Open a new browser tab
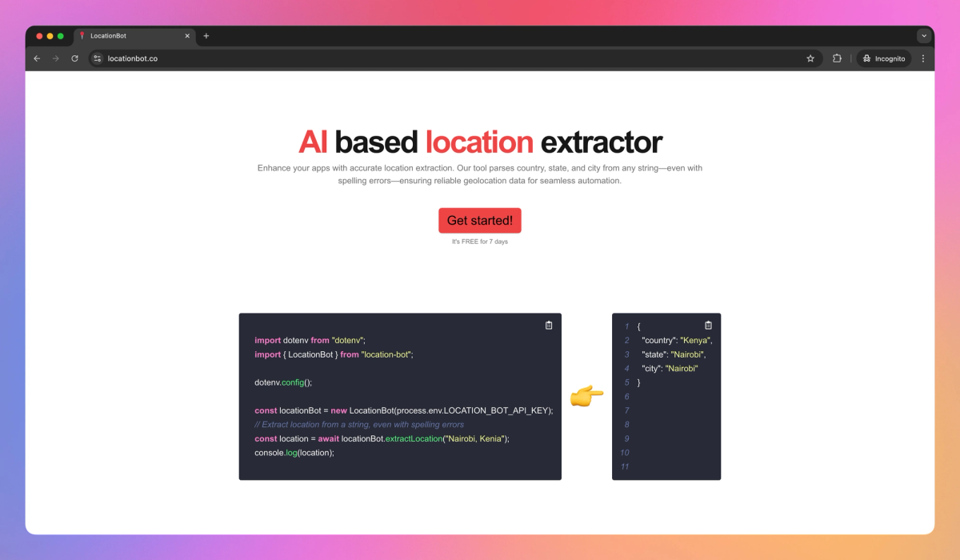Screen dimensions: 960x560 coord(206,35)
